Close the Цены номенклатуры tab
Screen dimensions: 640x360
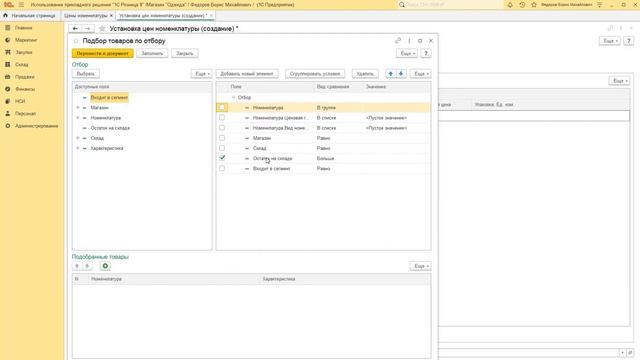[x=111, y=16]
